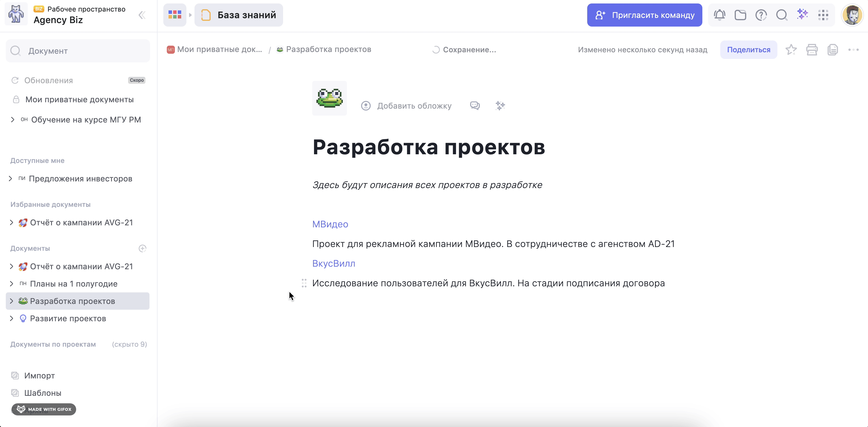Collapse the sidebar with double chevron
The height and width of the screenshot is (427, 868).
[x=142, y=15]
